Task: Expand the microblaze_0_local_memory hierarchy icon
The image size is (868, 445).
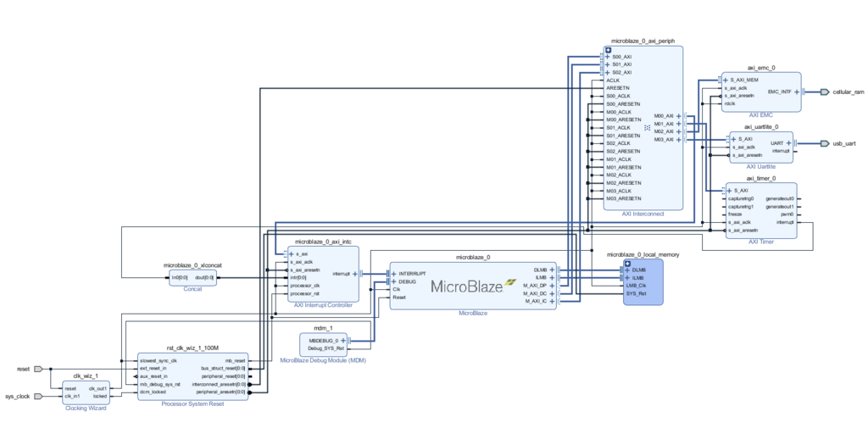Action: pos(627,264)
